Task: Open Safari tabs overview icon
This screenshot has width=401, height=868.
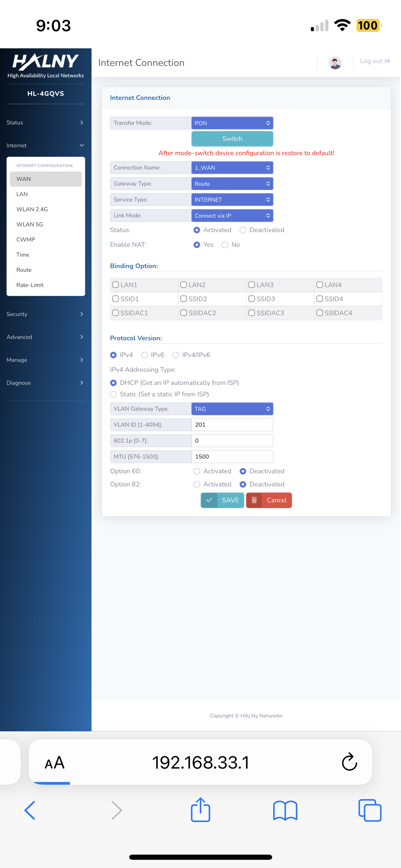Action: (x=369, y=810)
